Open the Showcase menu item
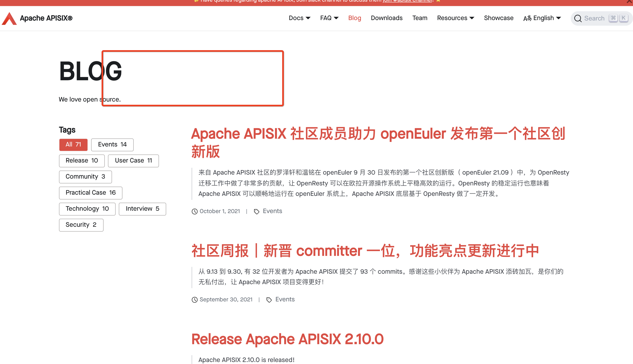The image size is (633, 364). (x=499, y=18)
